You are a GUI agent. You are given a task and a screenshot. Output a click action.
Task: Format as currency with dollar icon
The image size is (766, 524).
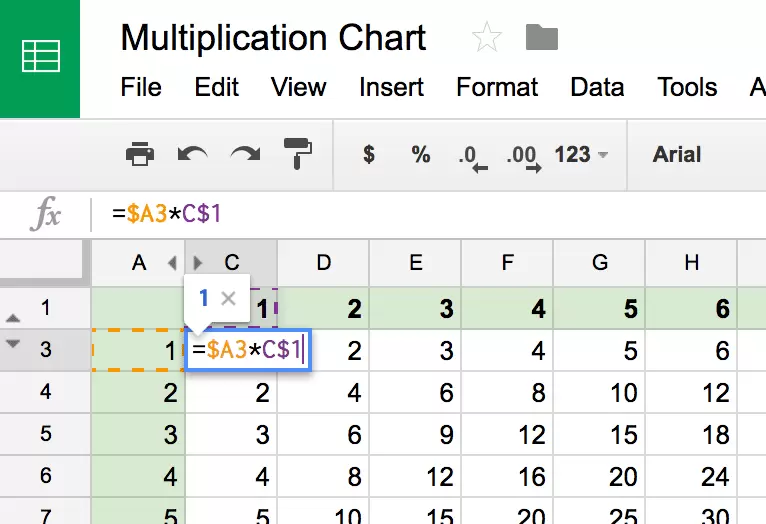pos(369,154)
